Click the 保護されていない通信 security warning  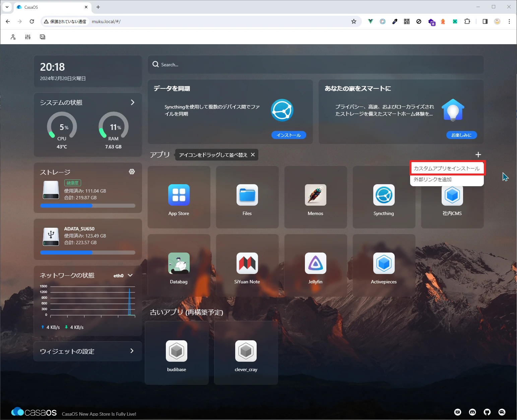(65, 21)
